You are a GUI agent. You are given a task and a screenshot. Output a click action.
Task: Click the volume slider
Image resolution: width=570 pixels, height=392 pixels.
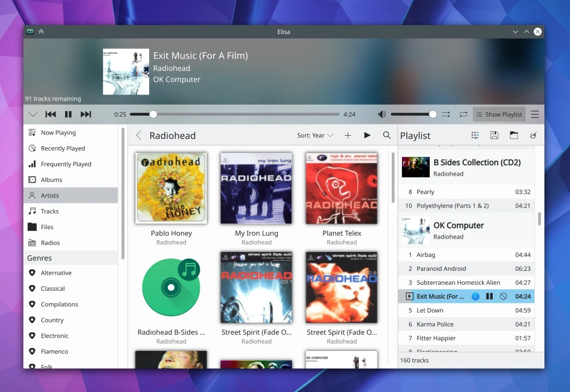click(414, 115)
